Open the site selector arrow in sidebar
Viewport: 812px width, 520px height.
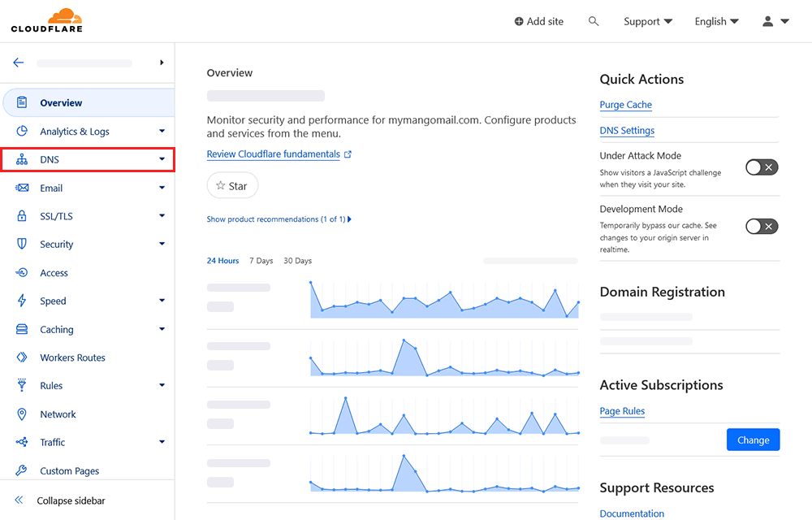pyautogui.click(x=162, y=63)
